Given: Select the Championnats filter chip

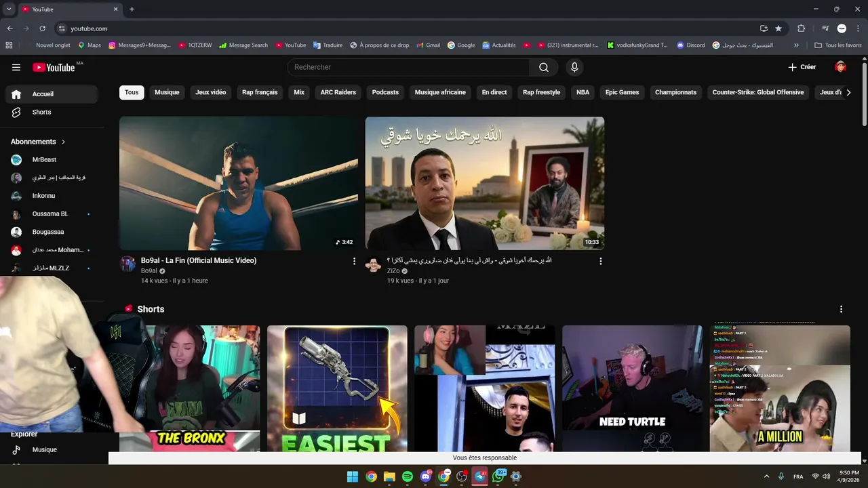Looking at the screenshot, I should coord(675,92).
